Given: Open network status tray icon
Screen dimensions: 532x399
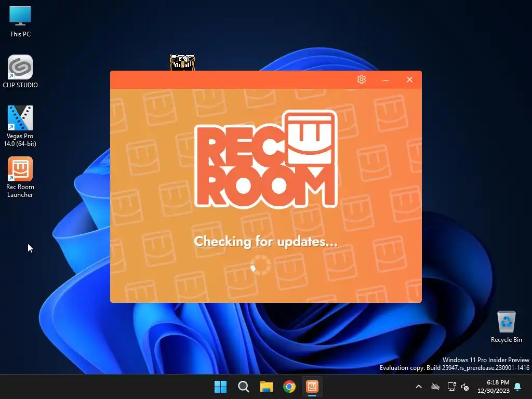Looking at the screenshot, I should click(x=451, y=387).
